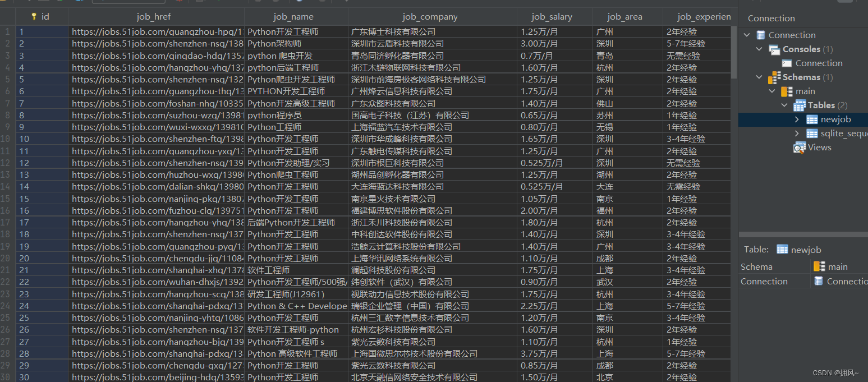Screen dimensions: 868x382
Task: Select the '2.25万/月' salary cell
Action: click(555, 306)
